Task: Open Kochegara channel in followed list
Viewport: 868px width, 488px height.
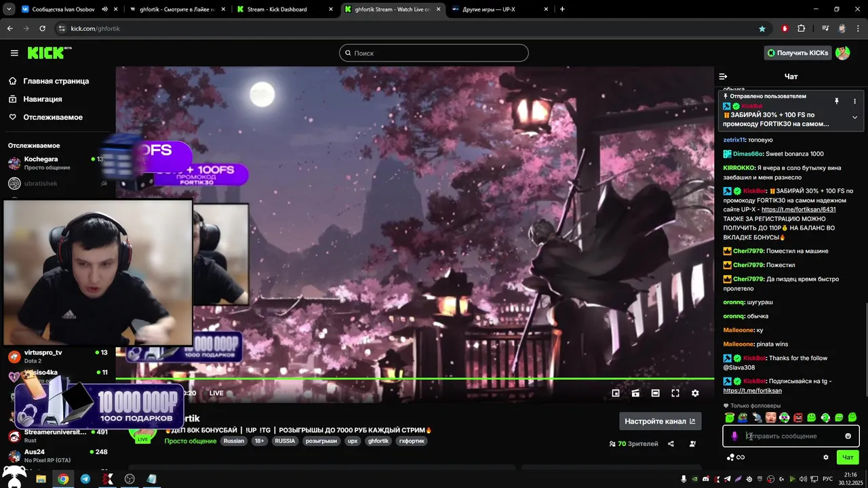Action: [x=57, y=163]
